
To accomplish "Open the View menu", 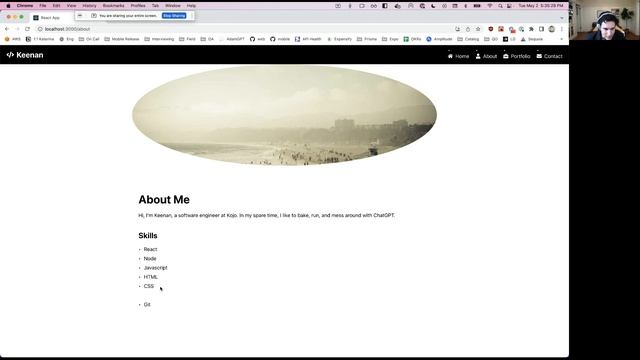I will 71,6.
